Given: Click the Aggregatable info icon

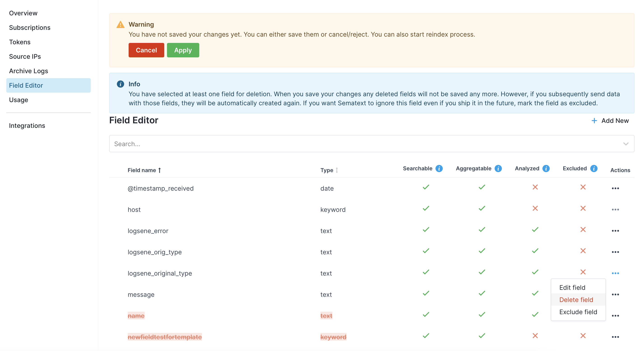Looking at the screenshot, I should point(498,169).
